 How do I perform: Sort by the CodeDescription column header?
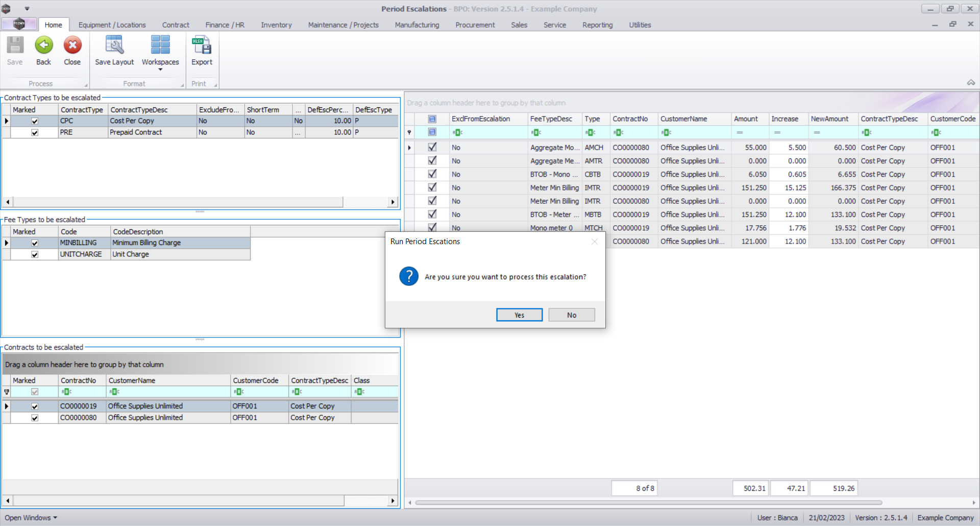[x=181, y=232]
